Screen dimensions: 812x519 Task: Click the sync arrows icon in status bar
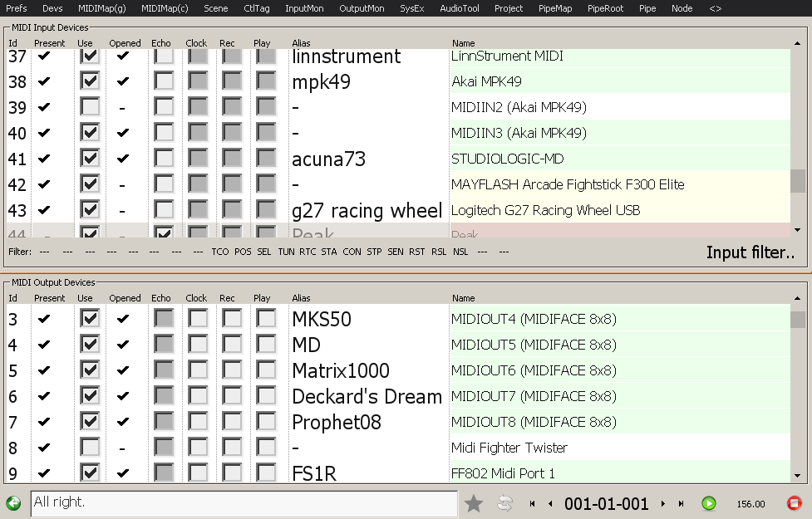(x=504, y=503)
